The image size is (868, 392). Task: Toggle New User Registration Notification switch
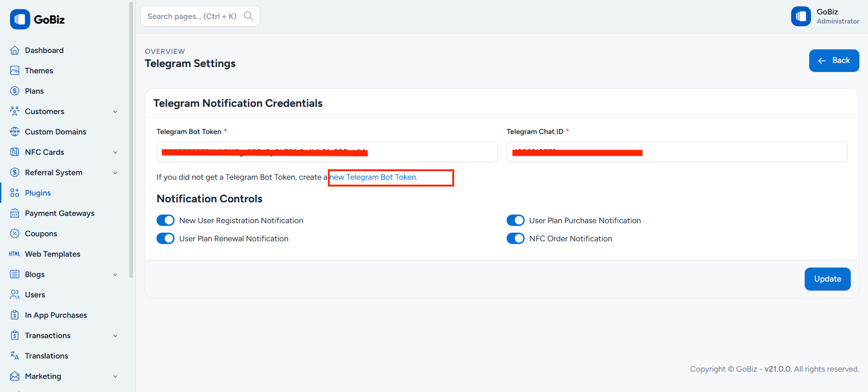click(166, 220)
